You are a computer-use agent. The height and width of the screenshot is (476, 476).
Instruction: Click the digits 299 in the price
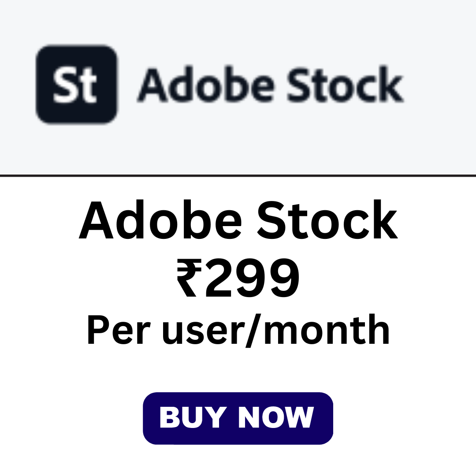click(x=252, y=278)
